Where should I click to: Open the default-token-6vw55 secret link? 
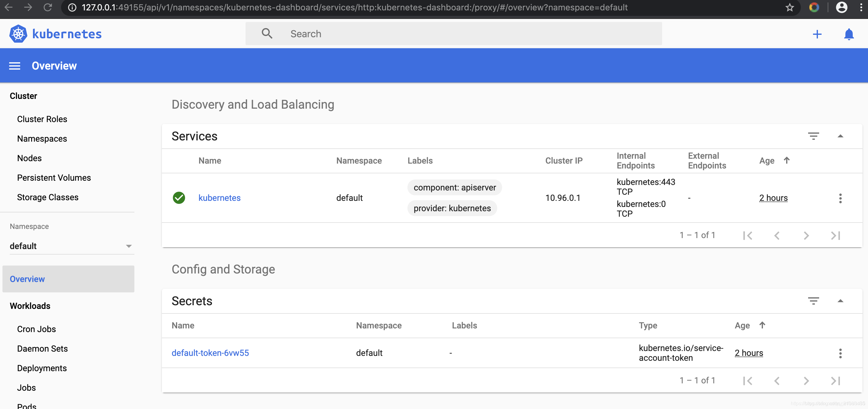tap(210, 353)
